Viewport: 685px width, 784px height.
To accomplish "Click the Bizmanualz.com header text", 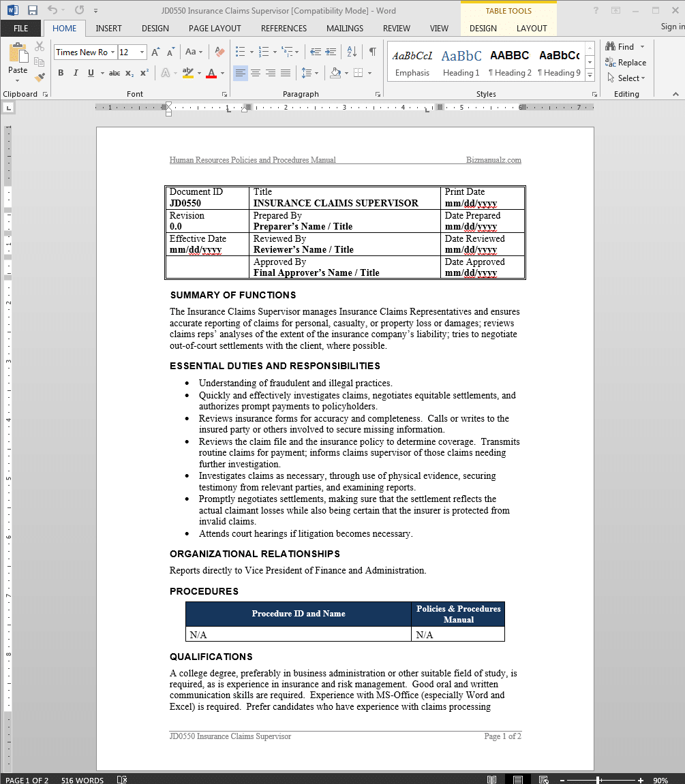I will [x=494, y=160].
